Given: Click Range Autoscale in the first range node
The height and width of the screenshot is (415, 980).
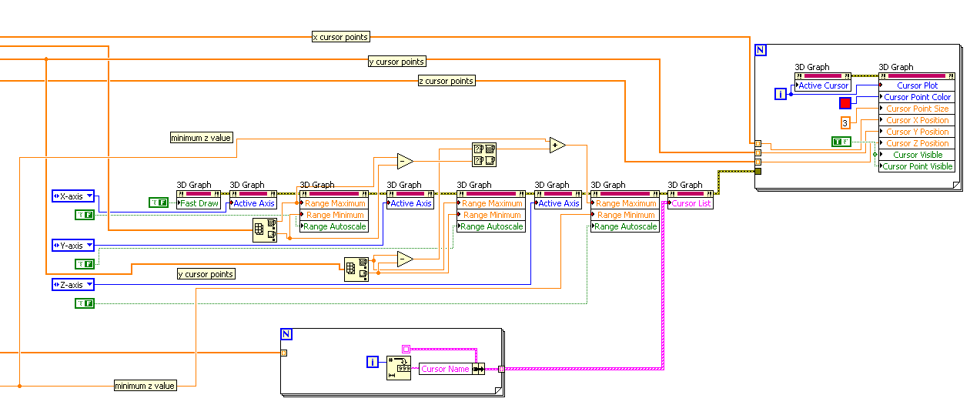Looking at the screenshot, I should 334,226.
